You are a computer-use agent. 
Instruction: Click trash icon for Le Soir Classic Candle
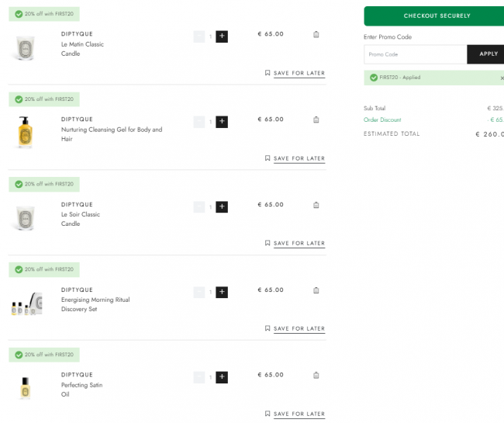316,205
